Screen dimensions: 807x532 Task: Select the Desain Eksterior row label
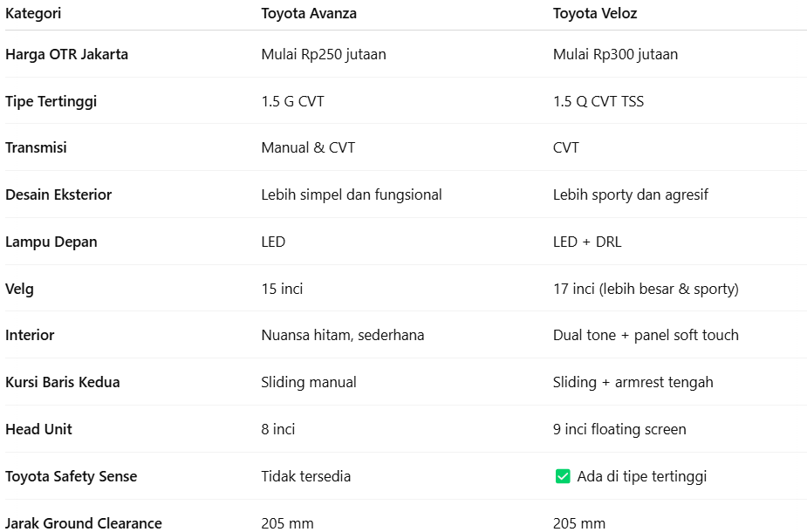click(58, 194)
